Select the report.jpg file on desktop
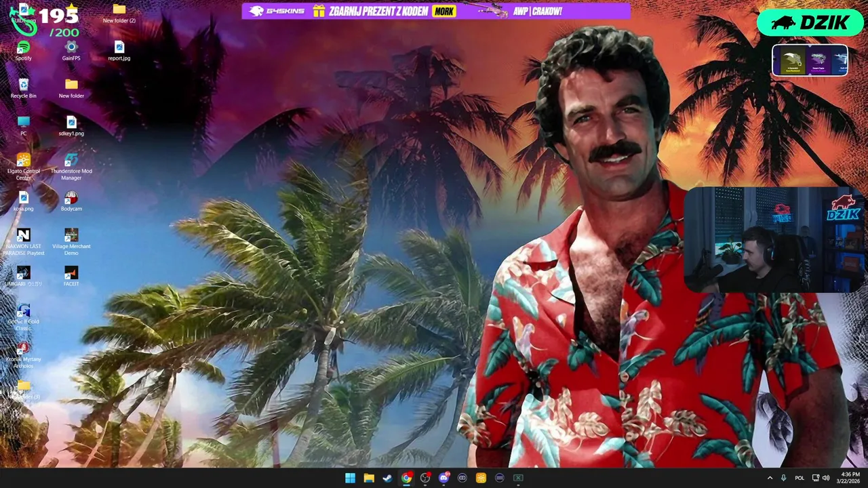 119,51
